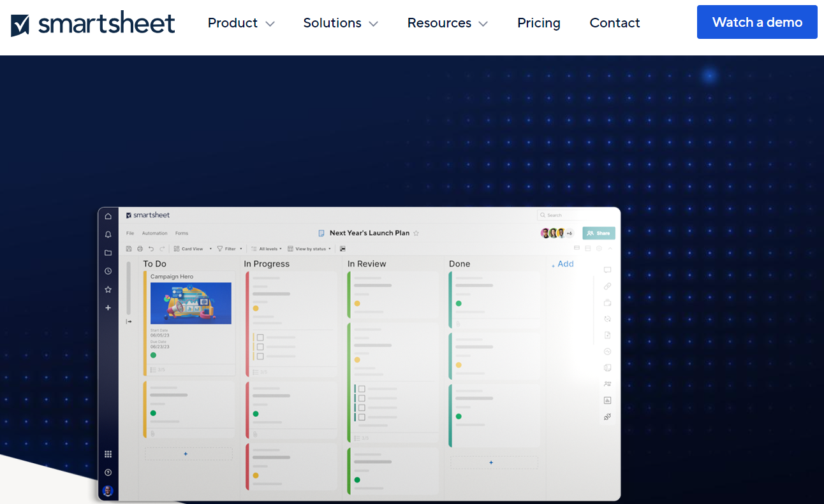Open the chart icon in right rail
Viewport: 824px width, 504px height.
(607, 400)
